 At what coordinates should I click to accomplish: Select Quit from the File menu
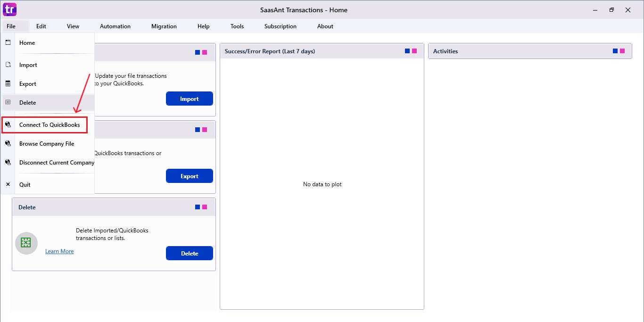(x=25, y=184)
